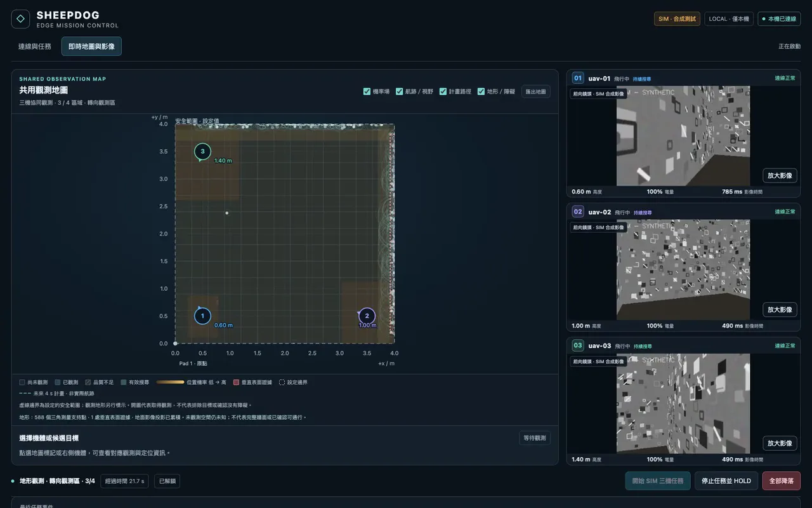This screenshot has width=812, height=508.
Task: Click the uav-02 name label
Action: (x=599, y=212)
